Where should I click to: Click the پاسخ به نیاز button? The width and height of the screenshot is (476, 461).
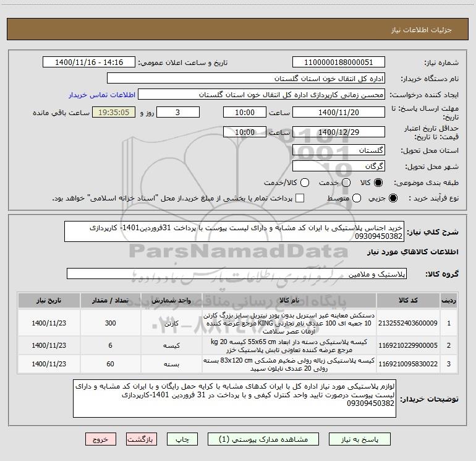pos(360,439)
